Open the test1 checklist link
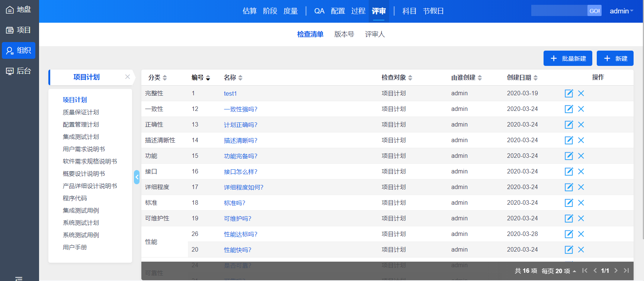Viewport: 644px width, 281px height. 230,93
